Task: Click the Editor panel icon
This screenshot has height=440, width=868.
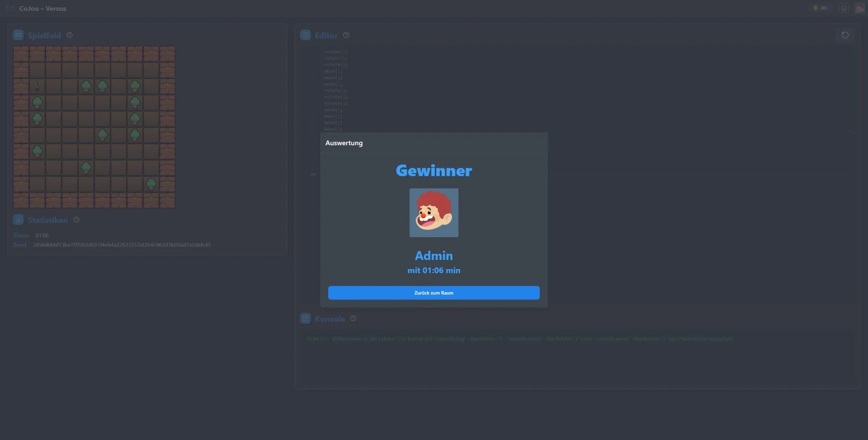Action: pyautogui.click(x=305, y=35)
